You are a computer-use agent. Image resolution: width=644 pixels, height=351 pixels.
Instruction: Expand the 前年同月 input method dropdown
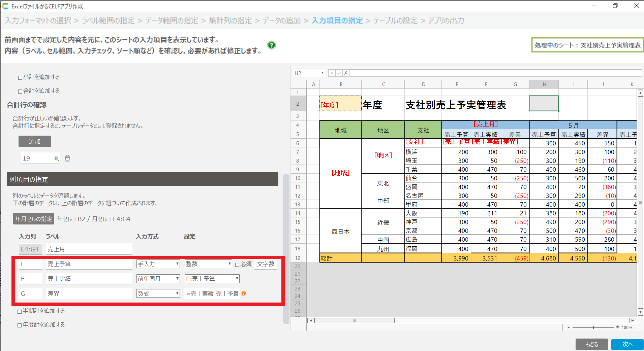(158, 279)
